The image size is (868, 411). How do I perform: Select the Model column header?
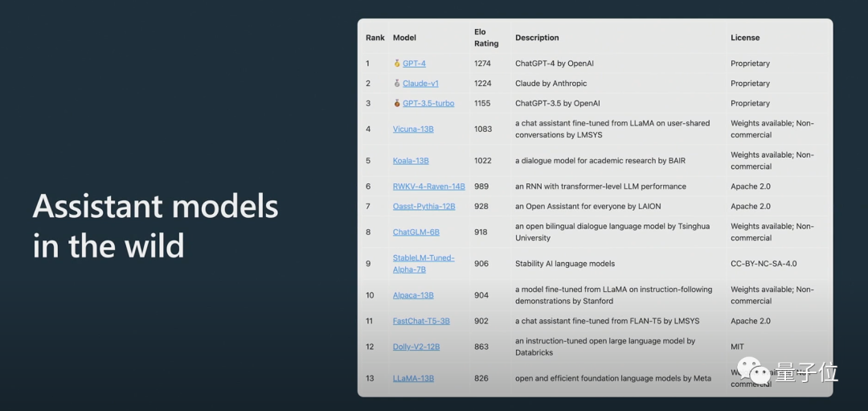(404, 38)
